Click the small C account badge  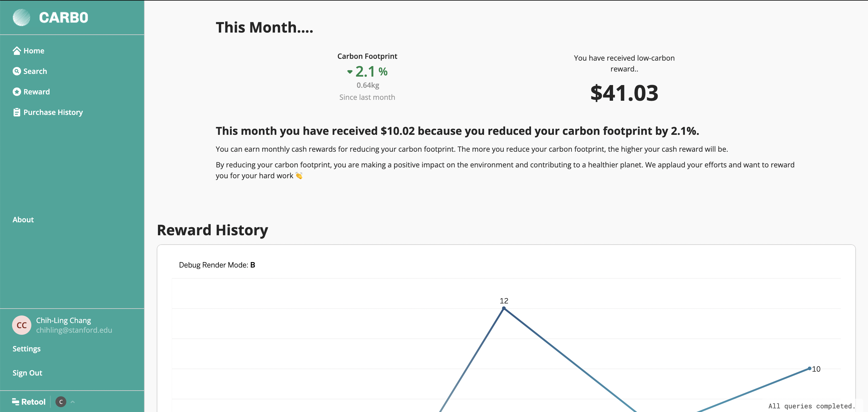pyautogui.click(x=61, y=401)
